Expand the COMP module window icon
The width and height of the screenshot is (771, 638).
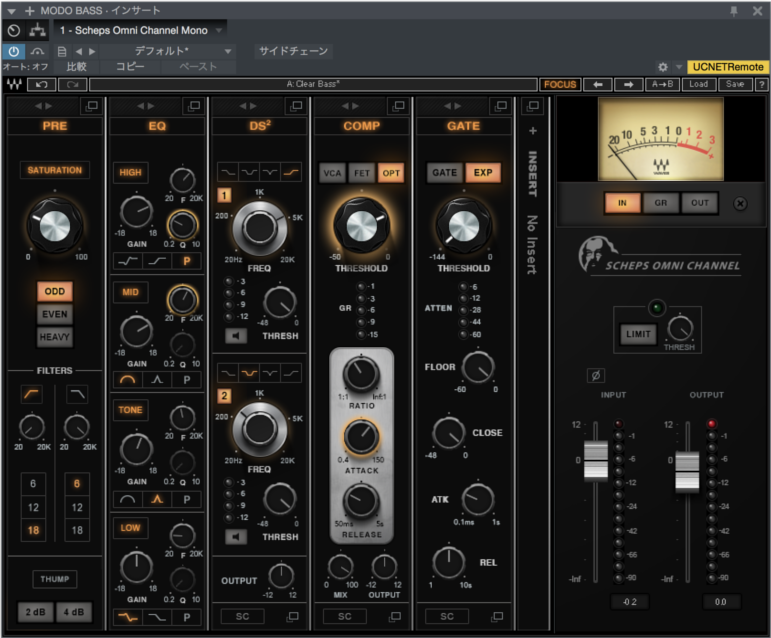(399, 105)
